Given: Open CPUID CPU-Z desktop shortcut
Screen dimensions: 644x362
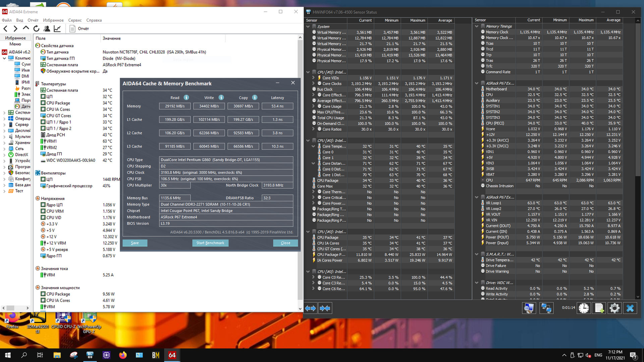Looking at the screenshot, I should 63,321.
